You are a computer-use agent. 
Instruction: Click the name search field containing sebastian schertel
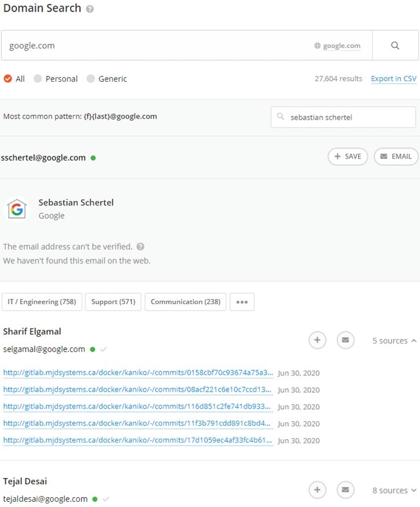point(348,117)
